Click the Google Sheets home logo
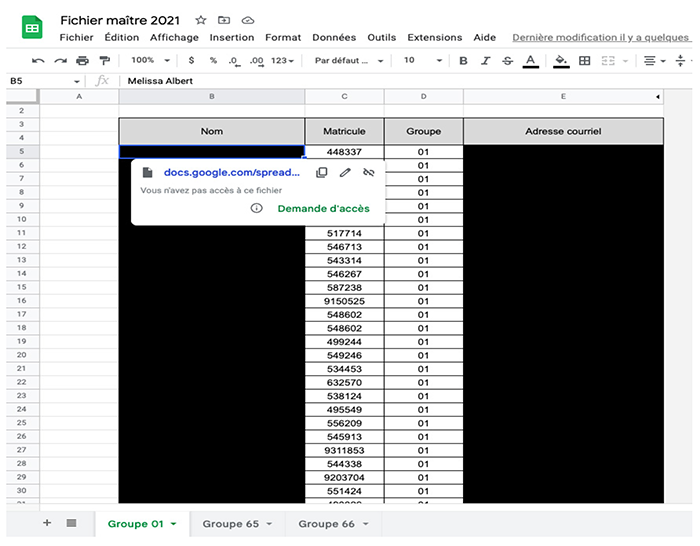The height and width of the screenshot is (546, 700). pyautogui.click(x=32, y=27)
